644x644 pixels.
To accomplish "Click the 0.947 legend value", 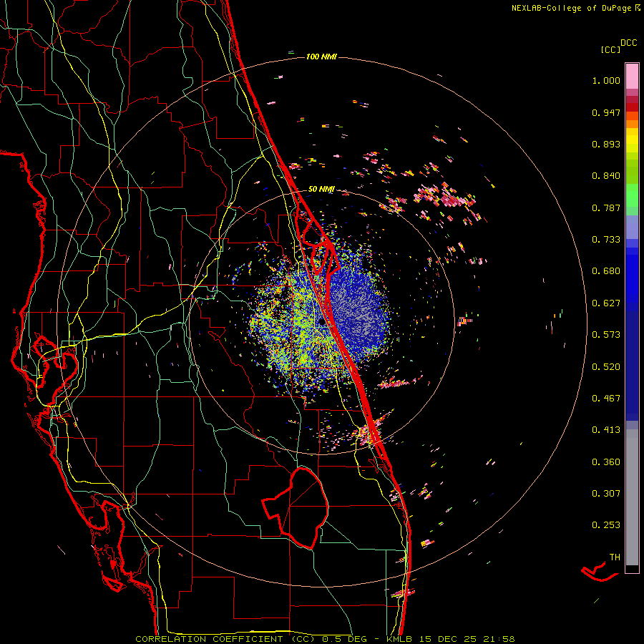I will coord(606,112).
